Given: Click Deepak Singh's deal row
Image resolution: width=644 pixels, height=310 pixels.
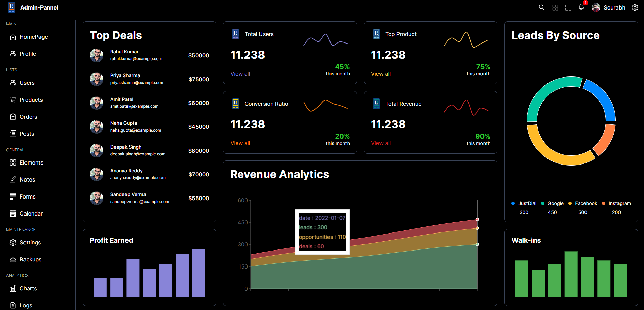Looking at the screenshot, I should [149, 150].
